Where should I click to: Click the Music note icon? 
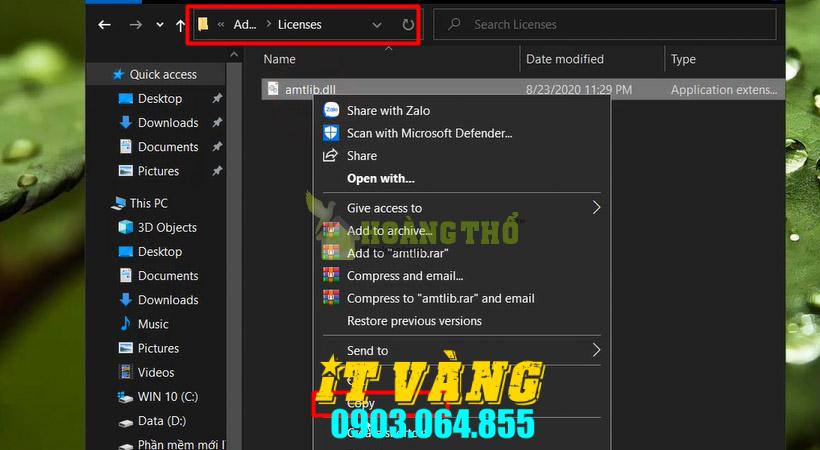point(126,323)
